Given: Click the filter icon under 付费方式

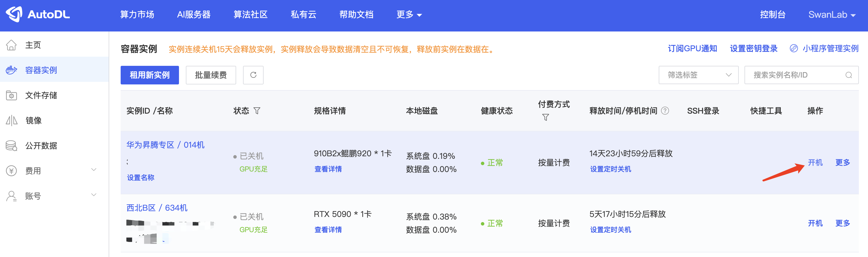Looking at the screenshot, I should pos(545,117).
